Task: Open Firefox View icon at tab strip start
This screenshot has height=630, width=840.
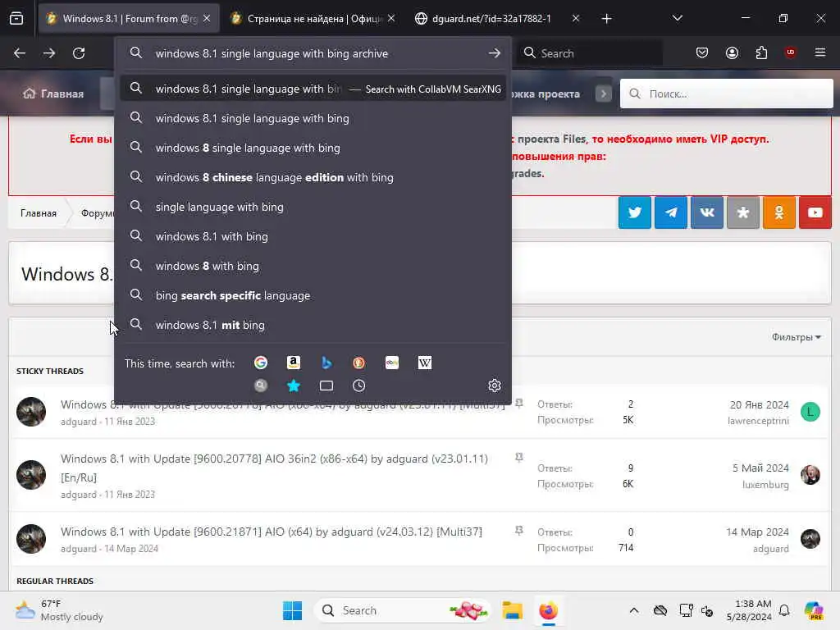Action: [x=16, y=19]
